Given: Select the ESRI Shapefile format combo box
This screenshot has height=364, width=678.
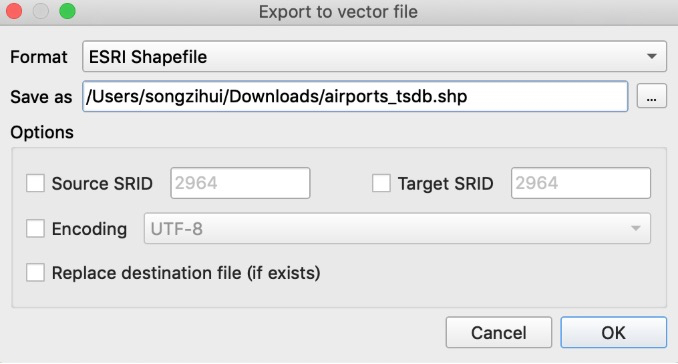Looking at the screenshot, I should pos(374,56).
